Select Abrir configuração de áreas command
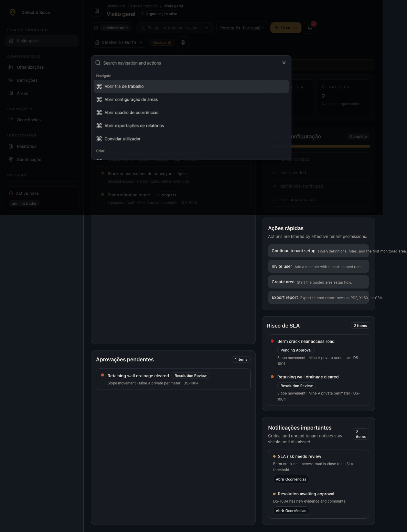The width and height of the screenshot is (407, 532). (191, 99)
